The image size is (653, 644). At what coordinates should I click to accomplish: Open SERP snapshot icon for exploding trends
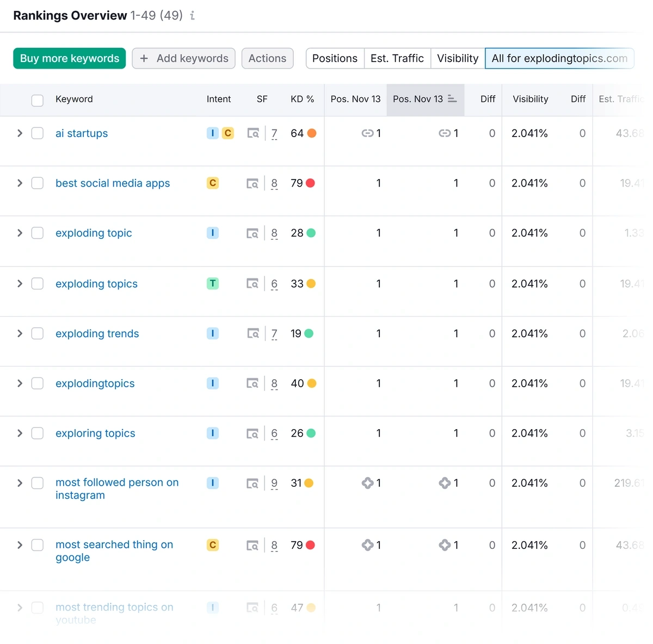tap(253, 333)
